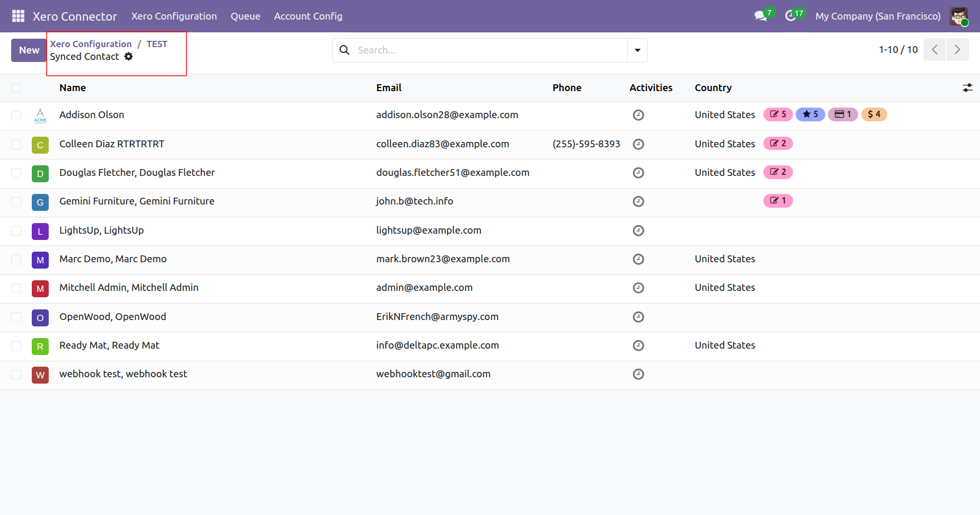Expand the search options dropdown arrow
This screenshot has width=980, height=515.
[x=637, y=50]
